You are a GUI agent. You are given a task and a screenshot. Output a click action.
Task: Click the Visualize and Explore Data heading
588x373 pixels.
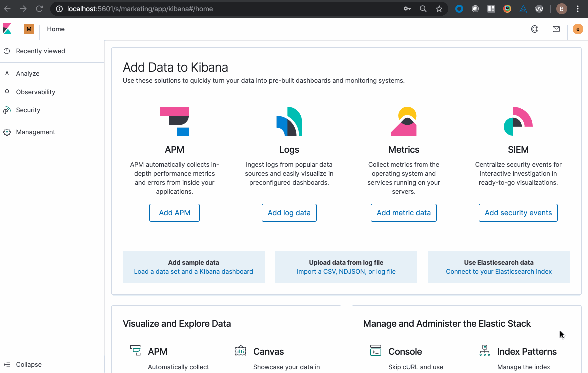pos(177,324)
